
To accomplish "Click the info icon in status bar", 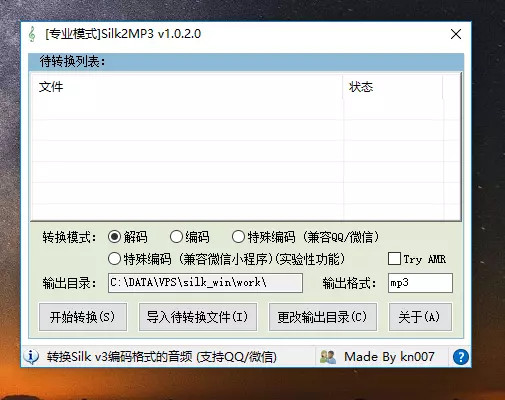I will click(31, 357).
